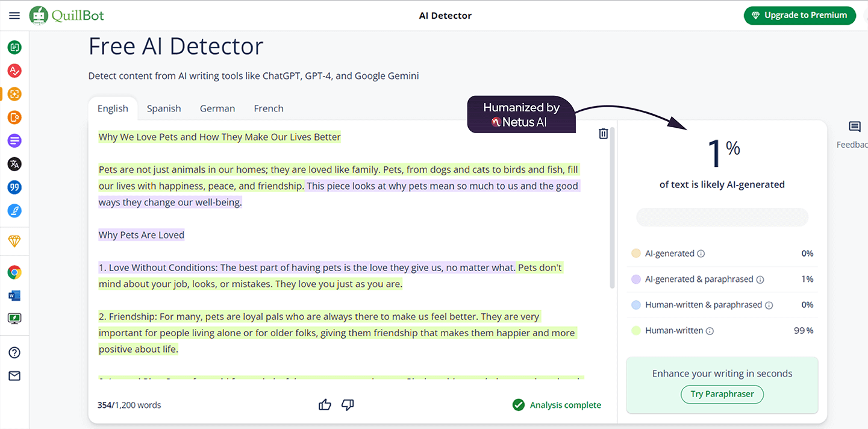The image size is (868, 429).
Task: Give thumbs up on the analysis
Action: point(325,405)
